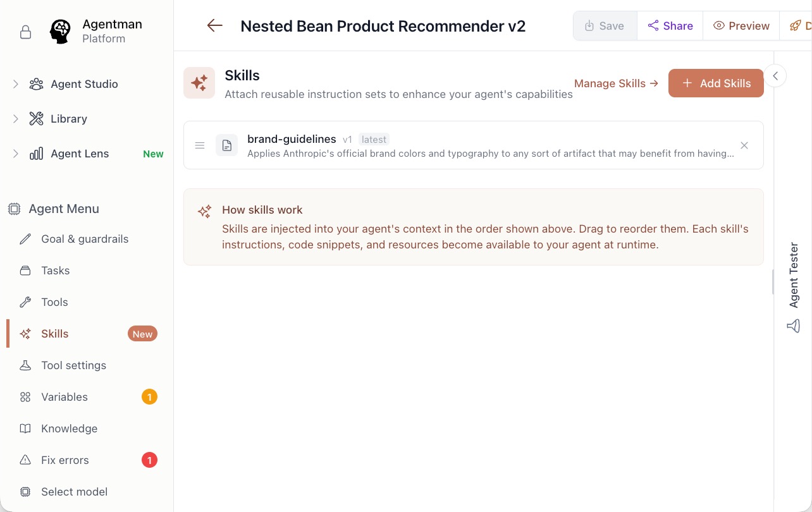The image size is (812, 512).
Task: Remove the brand-guidelines skill with X
Action: coord(744,145)
